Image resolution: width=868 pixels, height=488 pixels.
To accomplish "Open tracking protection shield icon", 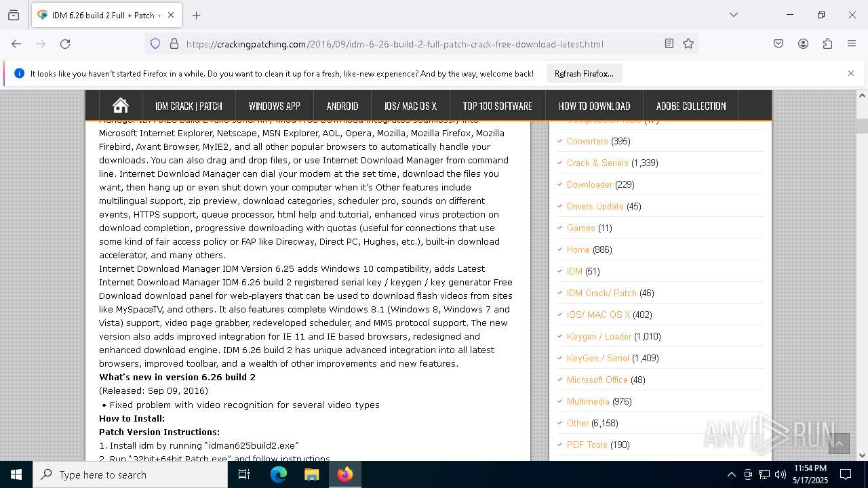I will click(x=155, y=44).
